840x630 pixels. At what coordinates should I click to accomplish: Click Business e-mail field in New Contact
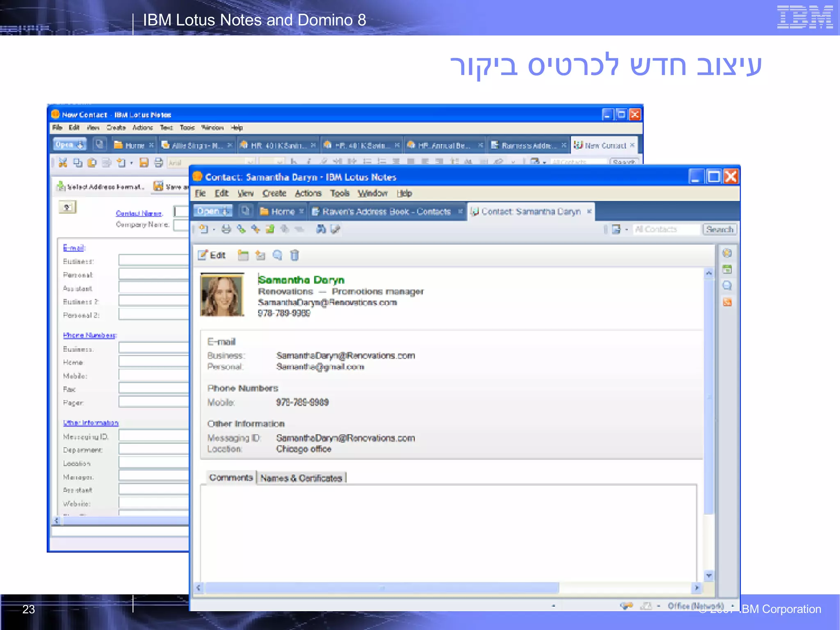[x=154, y=260]
